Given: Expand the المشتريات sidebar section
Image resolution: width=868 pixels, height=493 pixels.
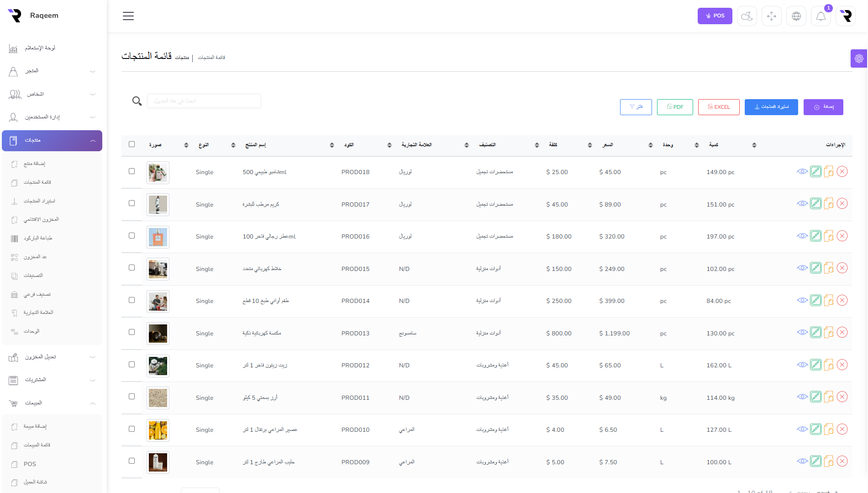Looking at the screenshot, I should click(52, 380).
